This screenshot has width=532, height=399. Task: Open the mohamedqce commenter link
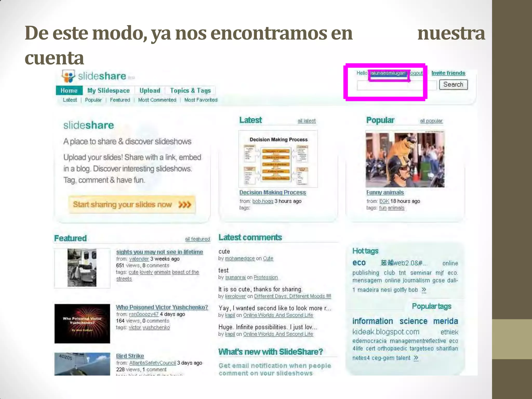pyautogui.click(x=240, y=258)
